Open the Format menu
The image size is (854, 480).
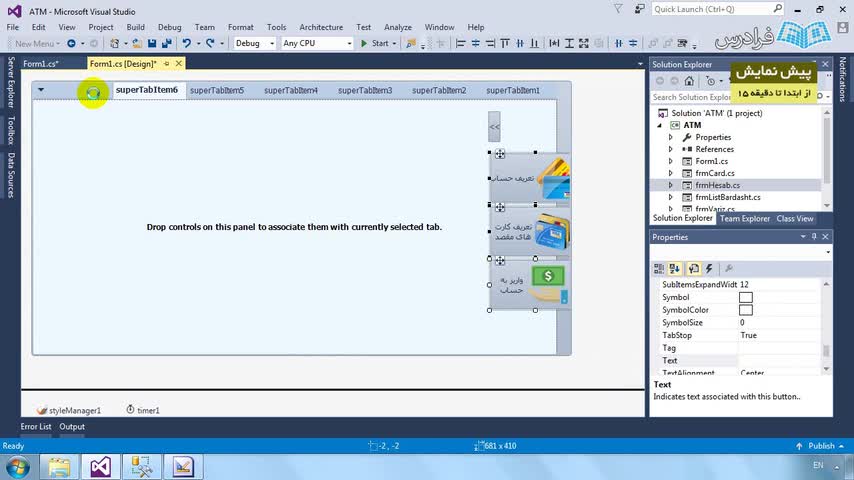[x=241, y=27]
